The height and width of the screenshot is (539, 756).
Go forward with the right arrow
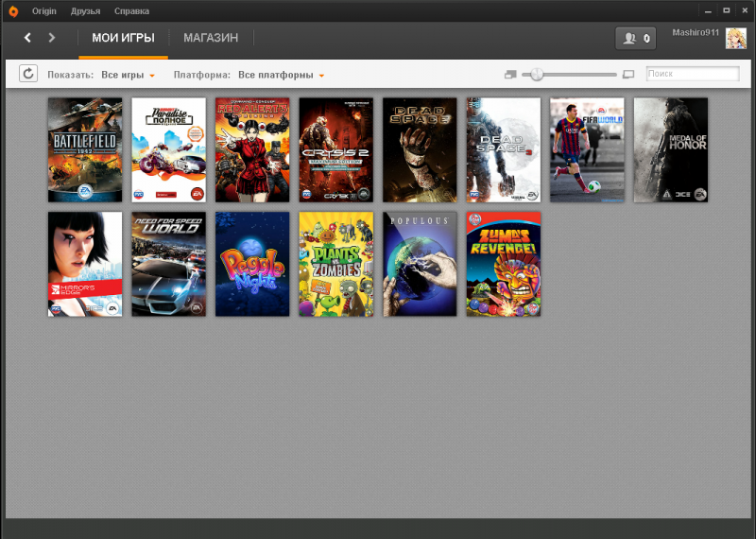[52, 38]
